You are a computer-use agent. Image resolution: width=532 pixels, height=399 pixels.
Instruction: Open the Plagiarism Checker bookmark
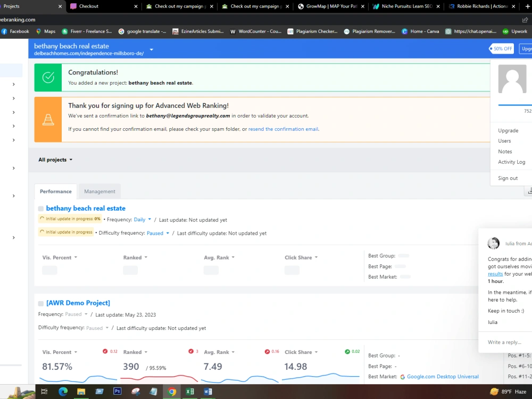[312, 31]
